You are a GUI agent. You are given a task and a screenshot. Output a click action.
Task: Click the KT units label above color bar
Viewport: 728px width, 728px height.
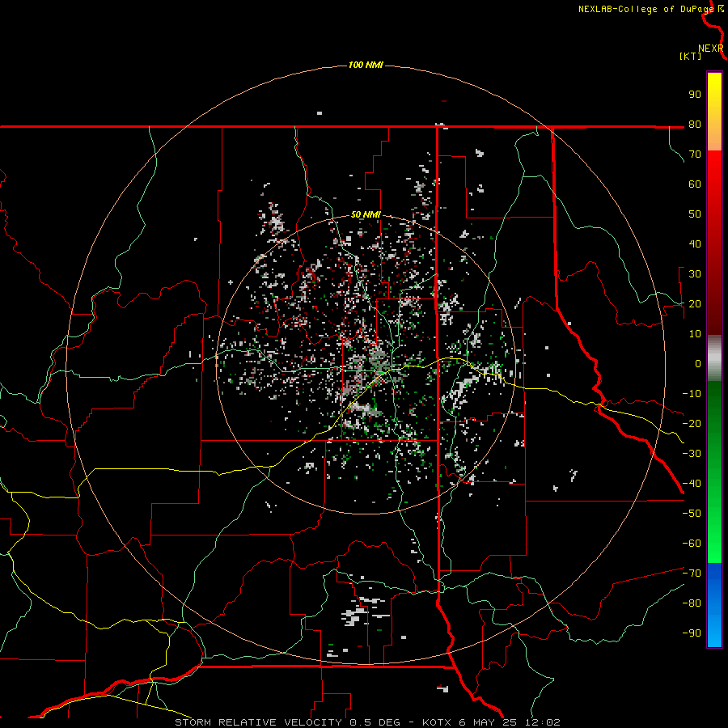pos(691,56)
